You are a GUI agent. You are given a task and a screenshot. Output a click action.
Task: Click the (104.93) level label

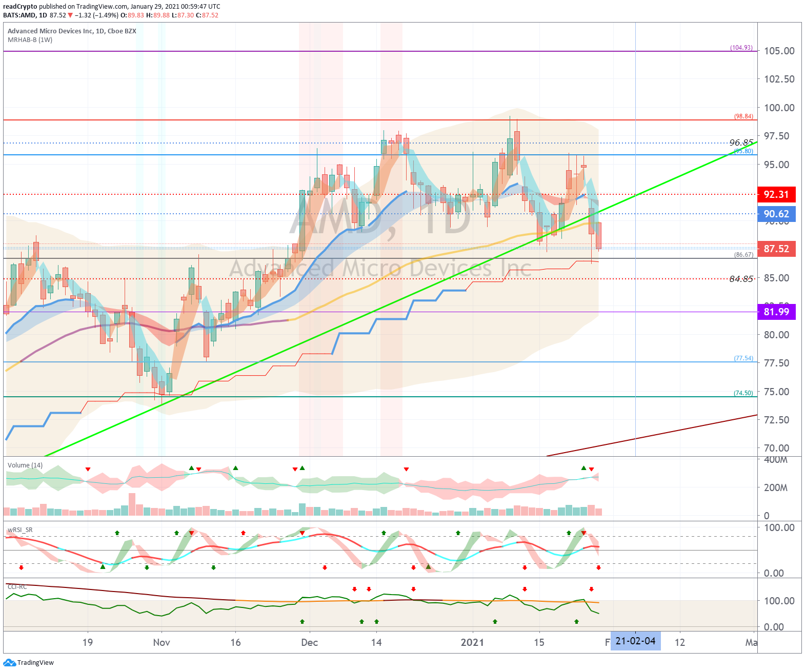741,48
